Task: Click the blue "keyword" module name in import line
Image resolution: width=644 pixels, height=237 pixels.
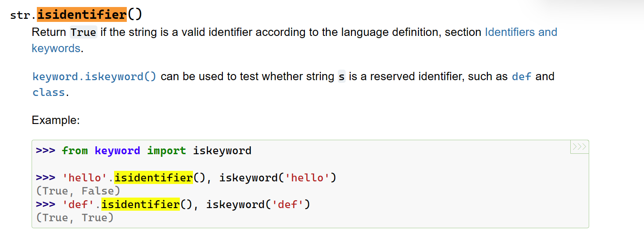Action: 117,151
